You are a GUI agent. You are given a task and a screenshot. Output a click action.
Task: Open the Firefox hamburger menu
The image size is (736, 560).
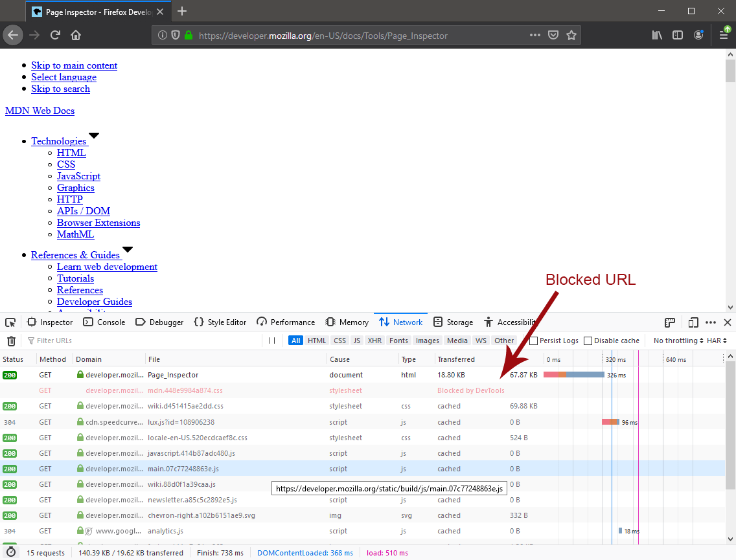(724, 36)
